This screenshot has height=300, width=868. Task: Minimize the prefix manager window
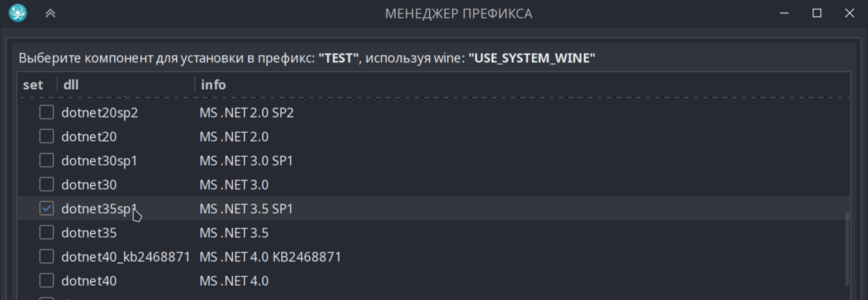(x=783, y=13)
